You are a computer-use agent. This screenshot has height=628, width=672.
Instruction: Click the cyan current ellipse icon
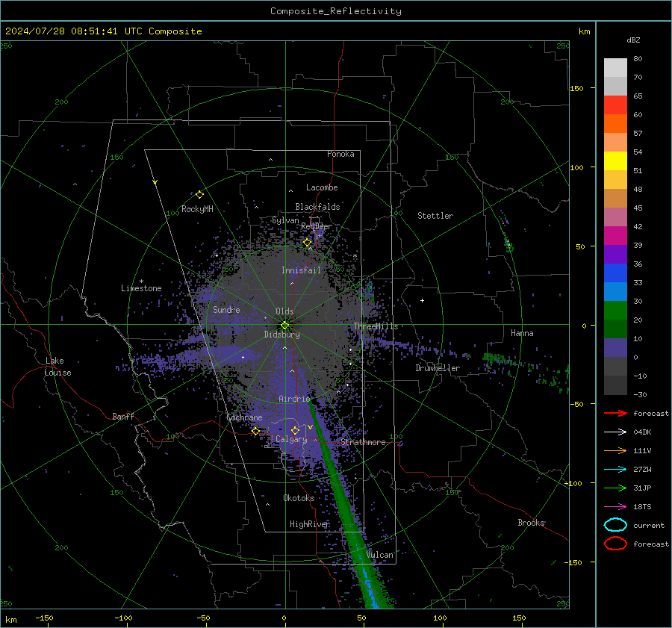pyautogui.click(x=615, y=525)
